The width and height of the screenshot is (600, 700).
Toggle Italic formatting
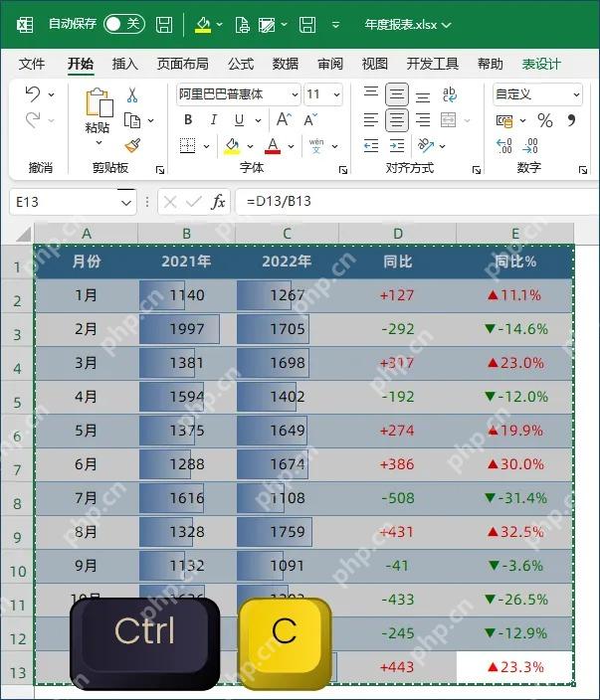(x=214, y=119)
